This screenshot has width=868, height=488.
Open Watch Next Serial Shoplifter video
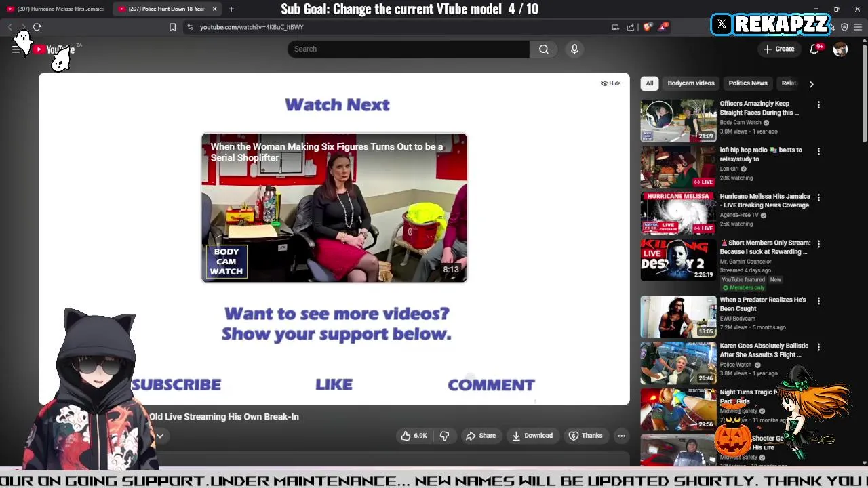(334, 207)
